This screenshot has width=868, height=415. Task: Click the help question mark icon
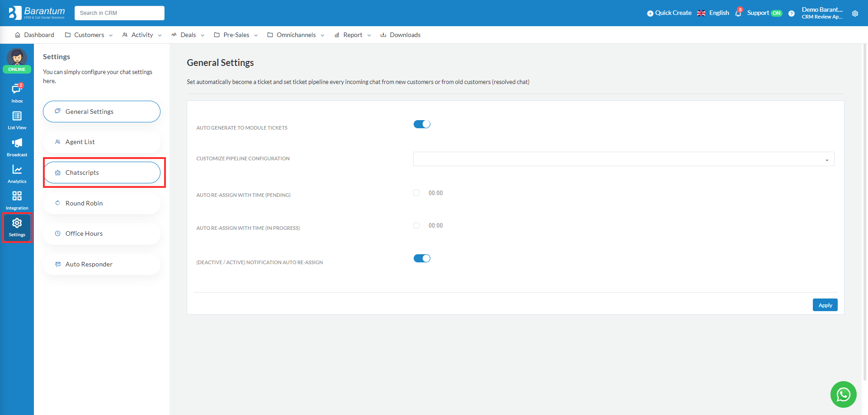coord(791,14)
